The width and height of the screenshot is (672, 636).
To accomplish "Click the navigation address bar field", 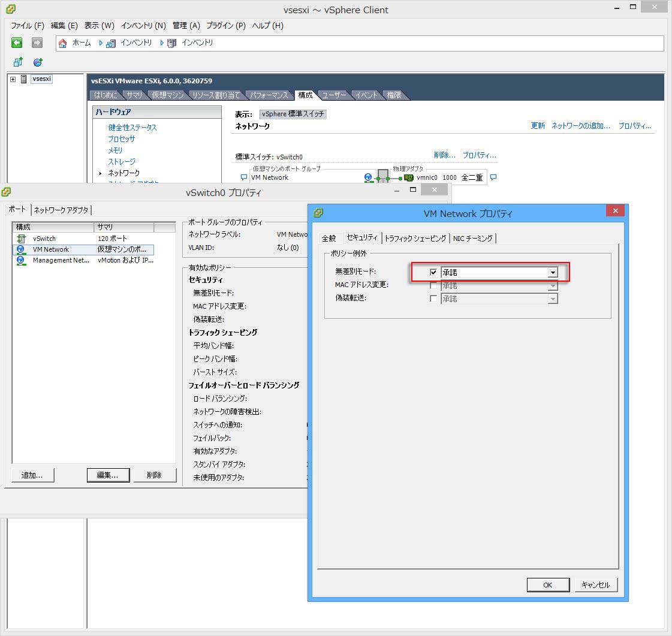I will click(360, 43).
